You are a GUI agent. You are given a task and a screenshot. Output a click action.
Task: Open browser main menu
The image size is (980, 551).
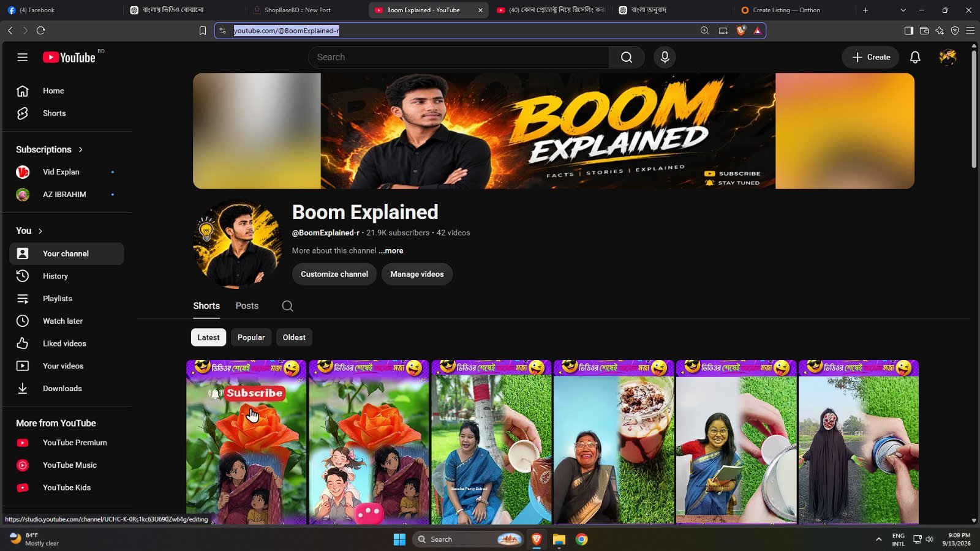click(970, 31)
